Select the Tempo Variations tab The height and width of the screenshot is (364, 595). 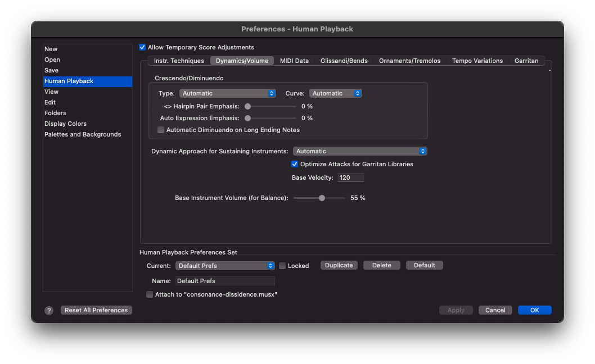[x=477, y=61]
